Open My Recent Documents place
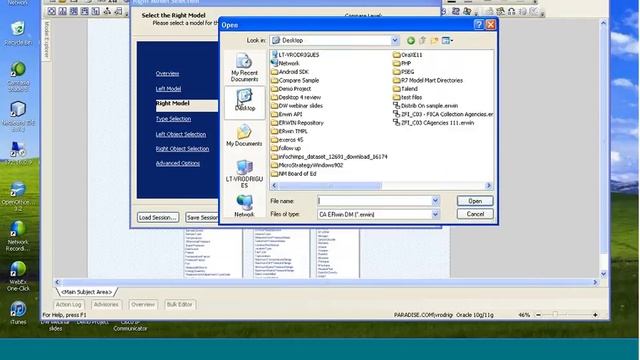640x360 pixels. [x=244, y=68]
